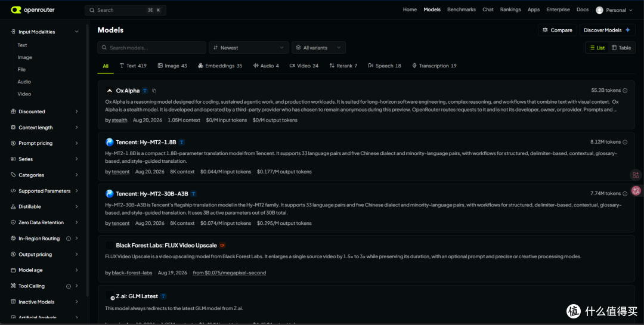The image size is (644, 325).
Task: Open Rankings in the top navigation
Action: pyautogui.click(x=510, y=10)
